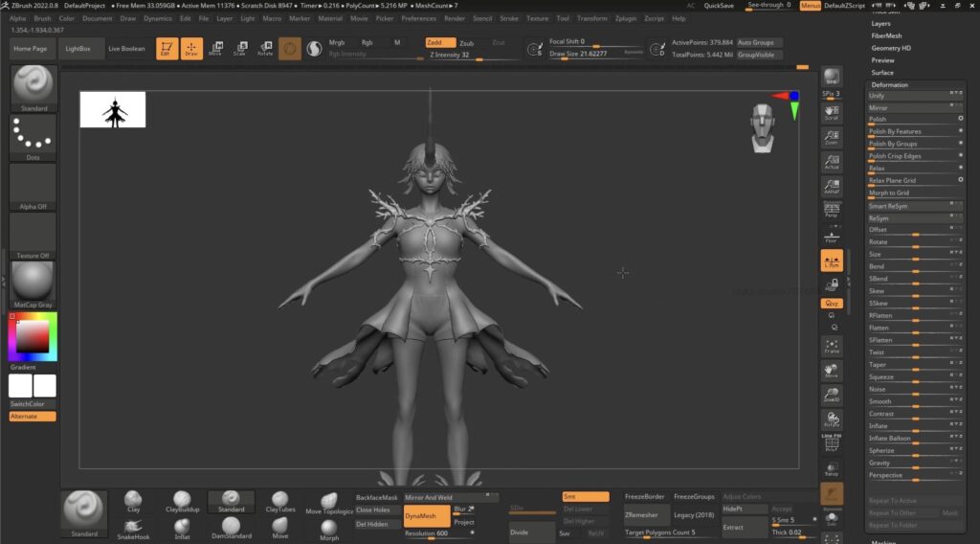Screen dimensions: 980x544
Task: Activate the Rotate transform tool
Action: [x=265, y=48]
